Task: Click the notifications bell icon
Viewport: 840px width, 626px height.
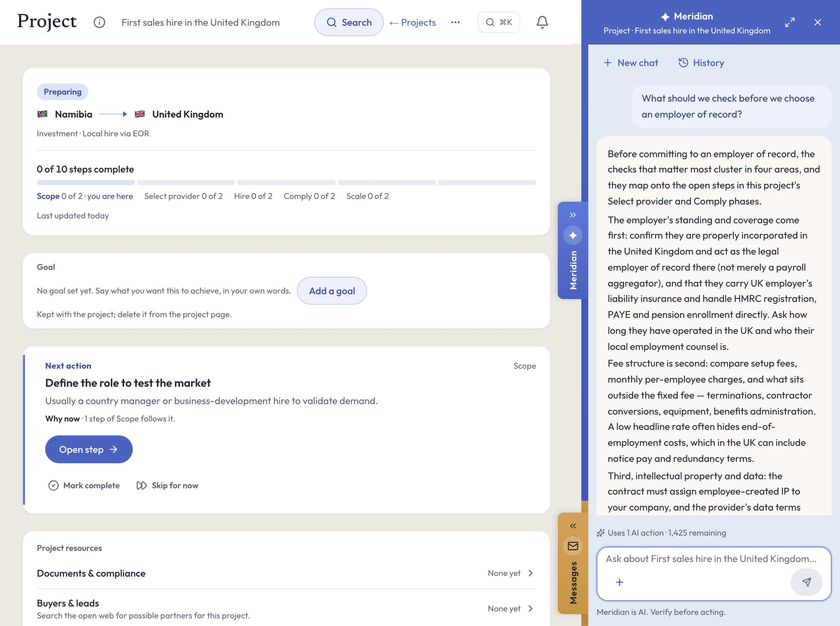Action: point(542,22)
